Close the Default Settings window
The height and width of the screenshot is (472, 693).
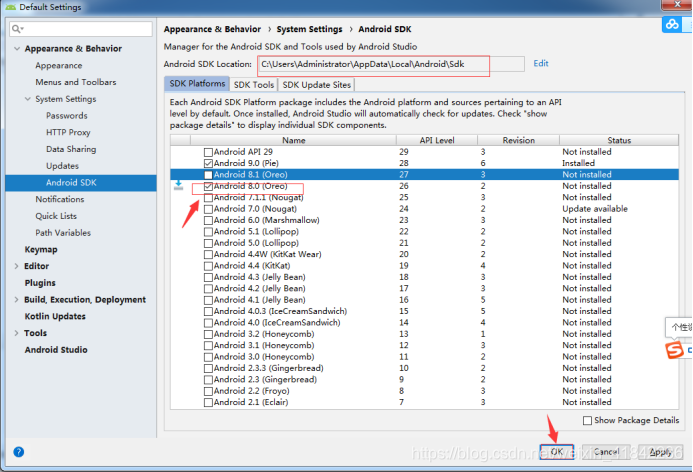(x=677, y=4)
